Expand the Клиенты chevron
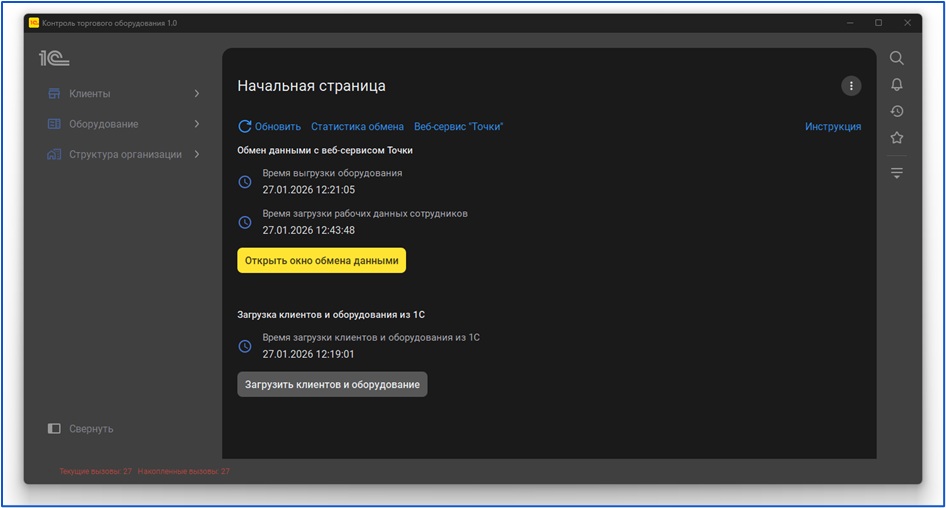 pos(197,94)
